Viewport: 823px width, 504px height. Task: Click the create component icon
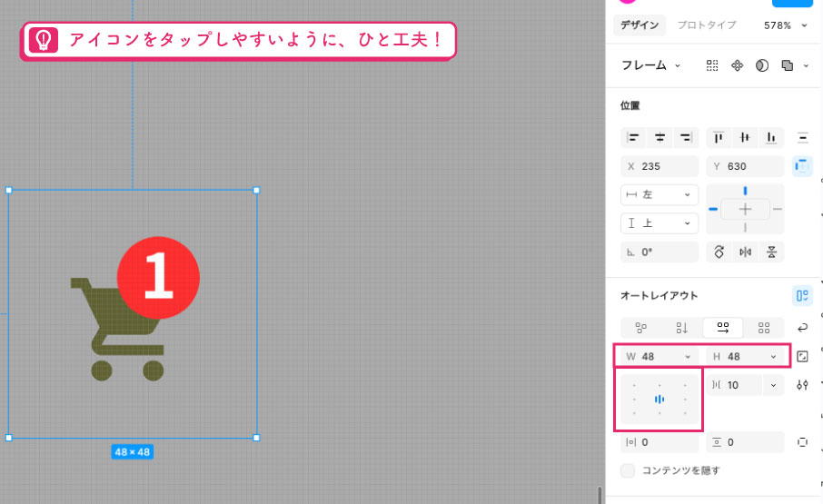click(737, 65)
